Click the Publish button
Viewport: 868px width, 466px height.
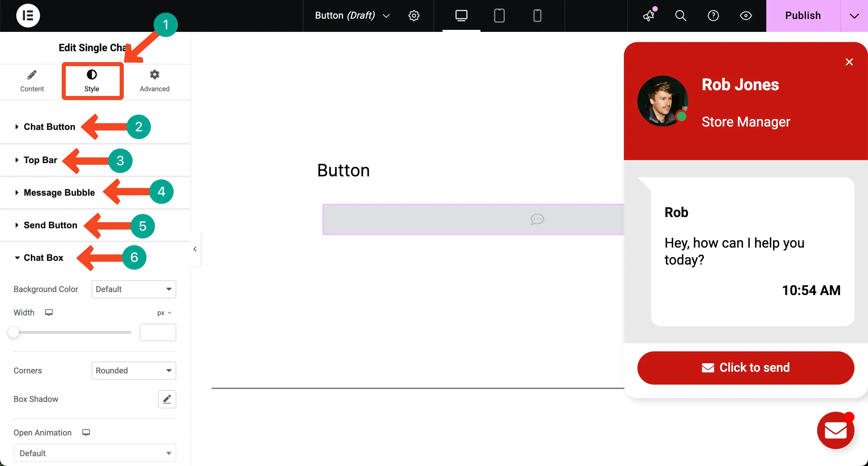pyautogui.click(x=803, y=16)
